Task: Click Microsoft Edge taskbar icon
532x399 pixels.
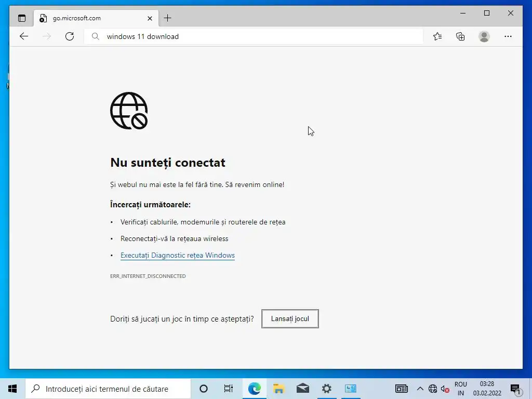Action: point(255,389)
